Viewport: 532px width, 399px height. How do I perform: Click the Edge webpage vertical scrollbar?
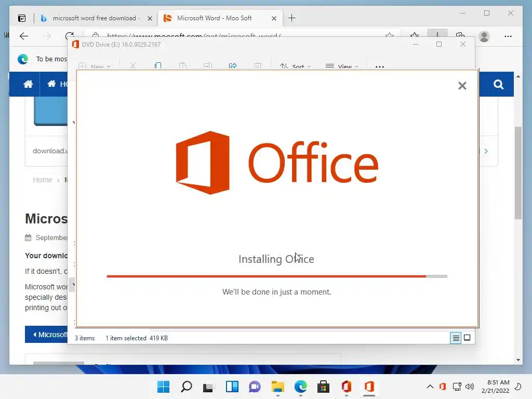tap(518, 173)
